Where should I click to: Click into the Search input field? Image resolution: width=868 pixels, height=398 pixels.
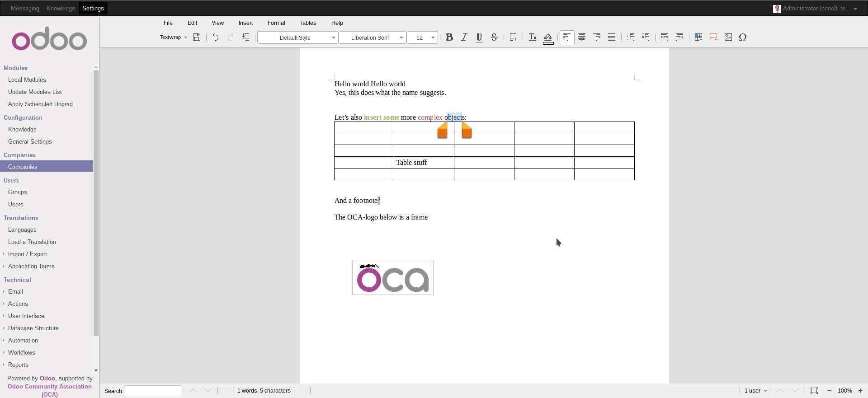[x=153, y=391]
